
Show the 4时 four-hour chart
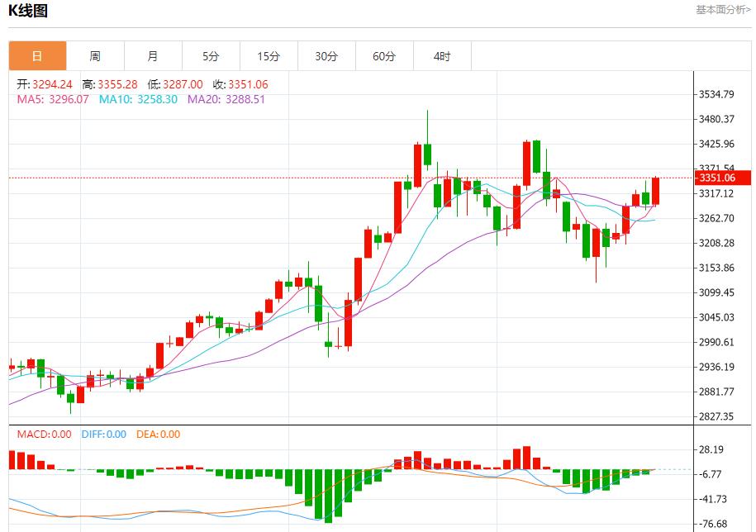click(442, 56)
